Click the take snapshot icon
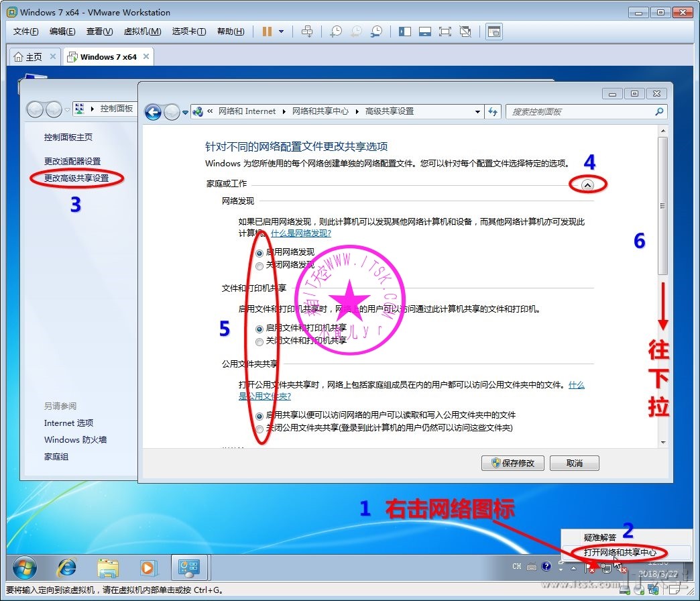Viewport: 700px width, 601px height. point(336,32)
